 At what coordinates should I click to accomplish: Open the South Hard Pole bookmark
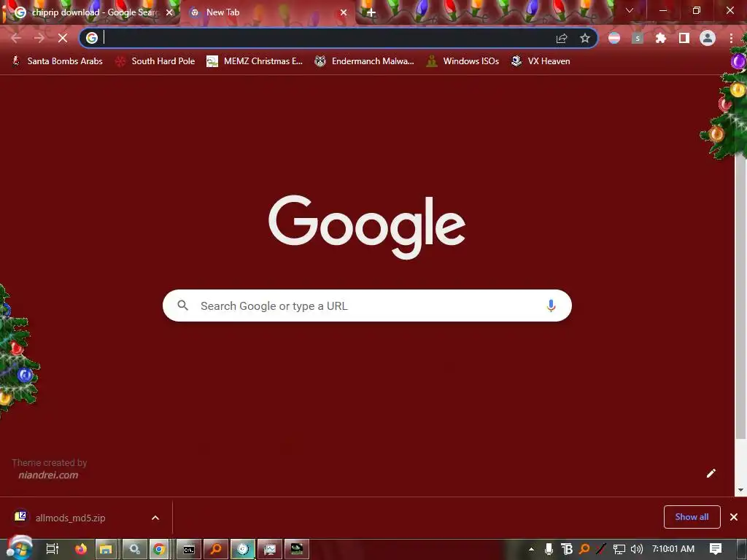pos(155,61)
